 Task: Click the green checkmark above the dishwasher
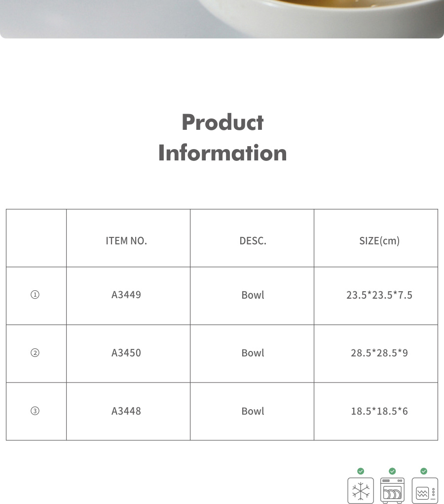[392, 471]
